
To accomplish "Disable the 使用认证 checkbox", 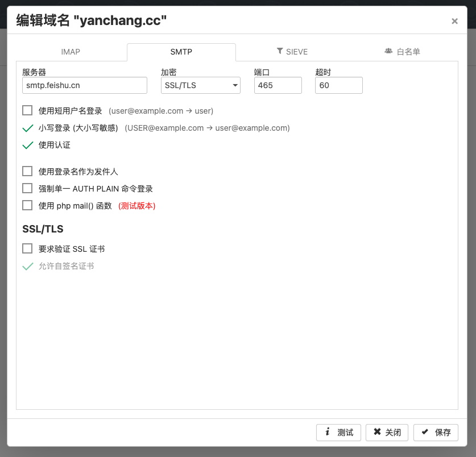I will coord(27,145).
